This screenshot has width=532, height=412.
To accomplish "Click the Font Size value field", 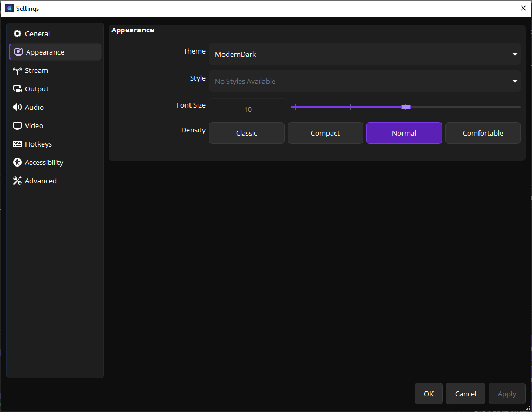I will pyautogui.click(x=248, y=109).
